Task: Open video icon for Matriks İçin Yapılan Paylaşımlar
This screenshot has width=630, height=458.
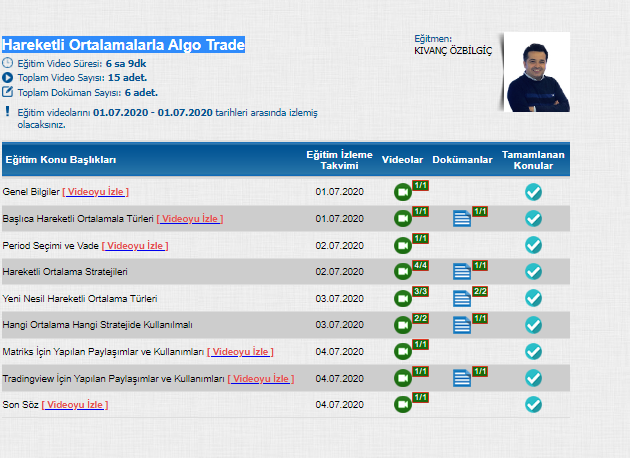Action: click(403, 352)
